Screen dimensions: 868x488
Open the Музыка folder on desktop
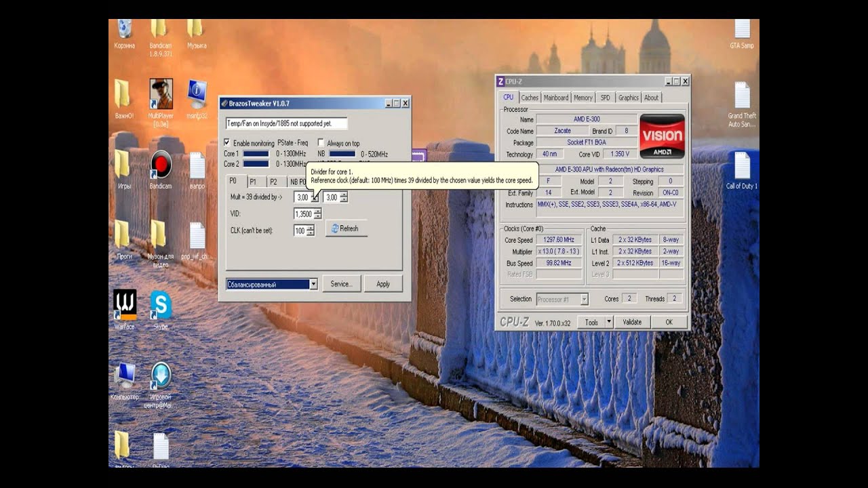pos(196,28)
